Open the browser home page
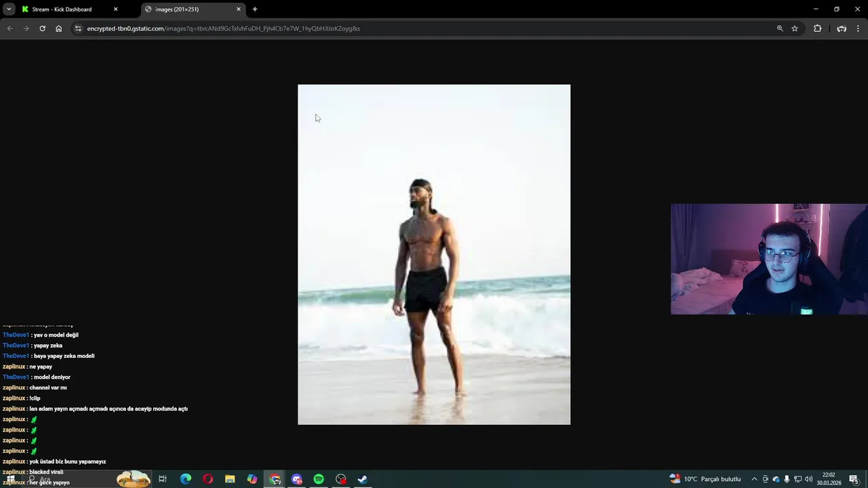 58,28
